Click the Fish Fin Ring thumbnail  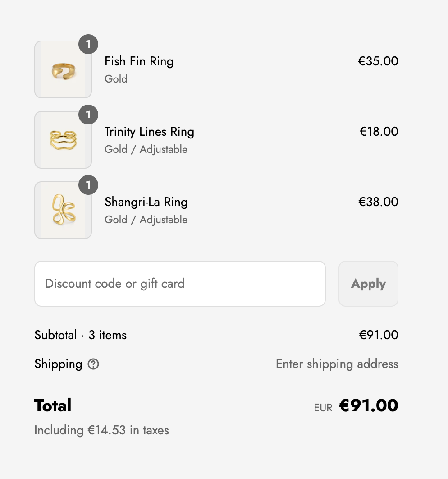(63, 69)
